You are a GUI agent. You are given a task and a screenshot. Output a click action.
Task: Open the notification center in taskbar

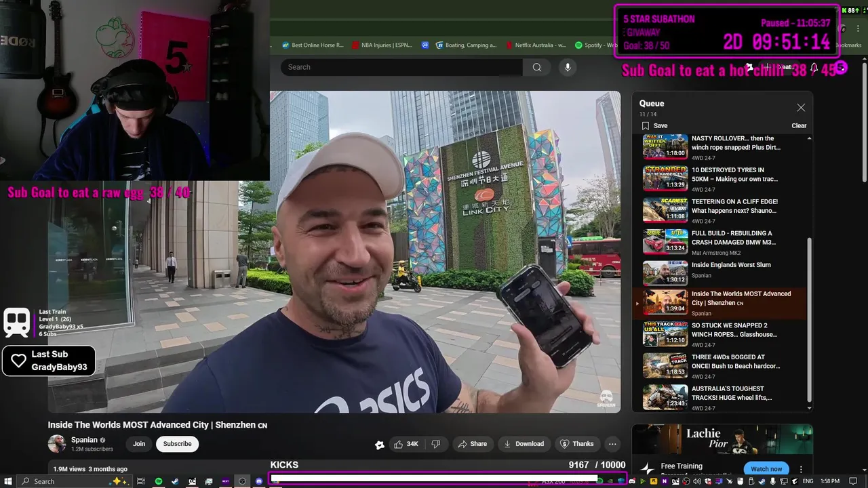tap(854, 481)
